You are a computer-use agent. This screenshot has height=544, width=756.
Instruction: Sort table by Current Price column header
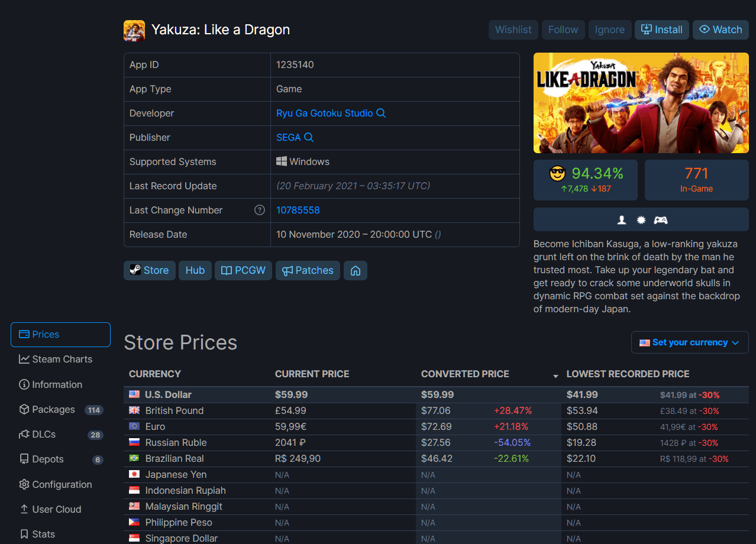(312, 374)
